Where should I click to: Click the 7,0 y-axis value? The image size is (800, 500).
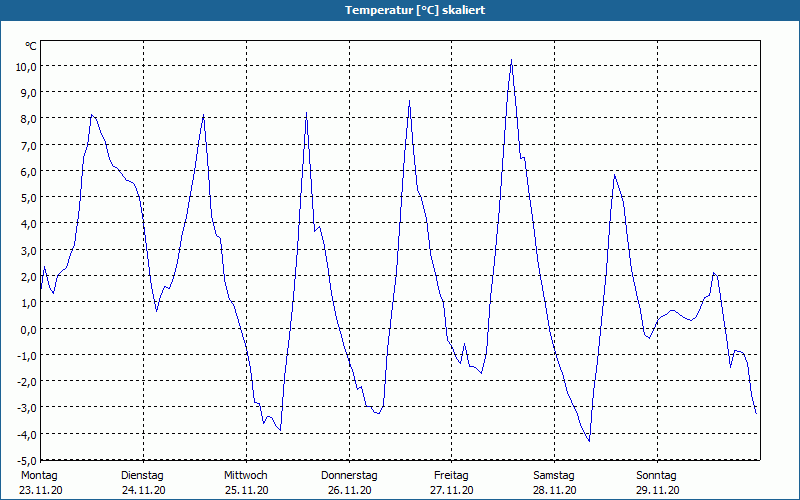click(x=28, y=145)
